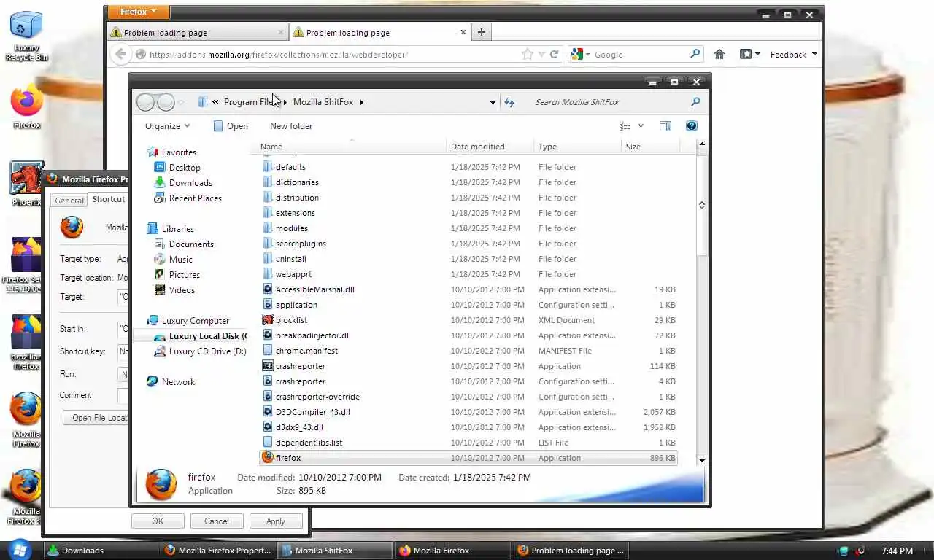
Task: Sort by the Date modified column header
Action: tap(490, 147)
